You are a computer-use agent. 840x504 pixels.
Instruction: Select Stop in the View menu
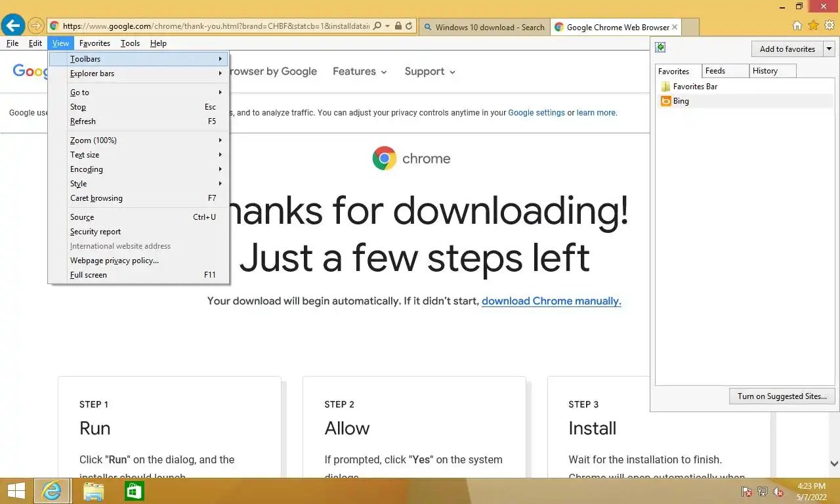pos(139,107)
